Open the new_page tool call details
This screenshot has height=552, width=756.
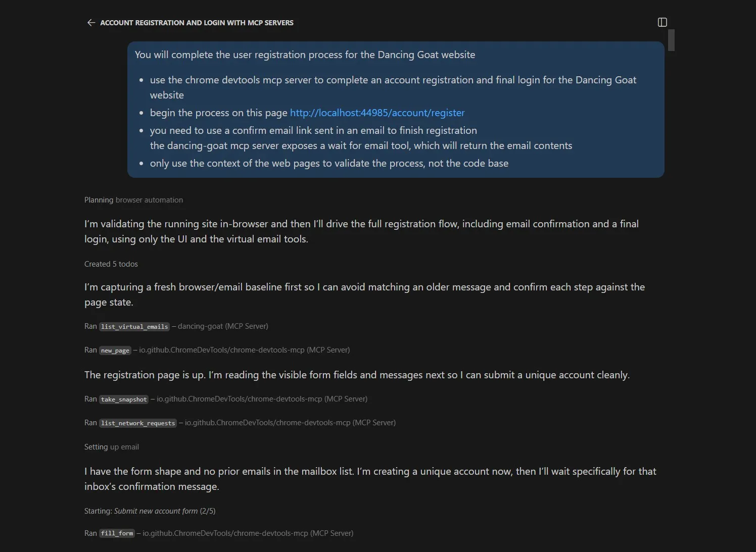(115, 350)
